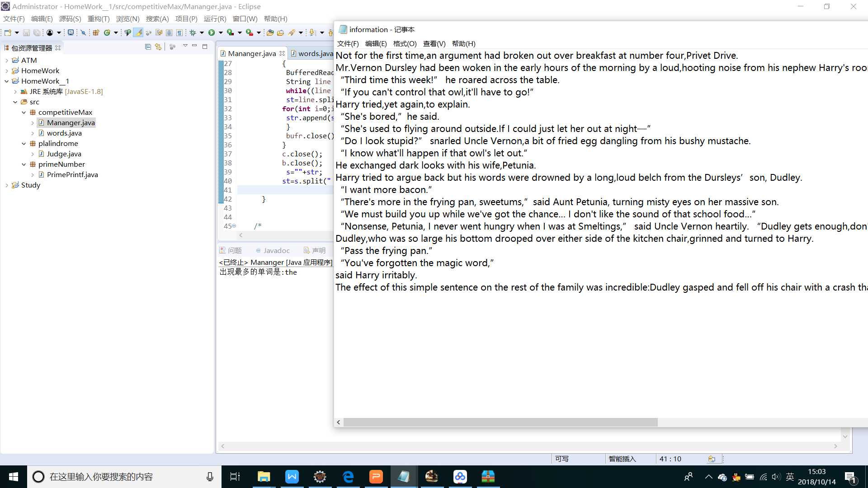Click the Open Task folder icon
This screenshot has height=488, width=868.
(x=280, y=33)
